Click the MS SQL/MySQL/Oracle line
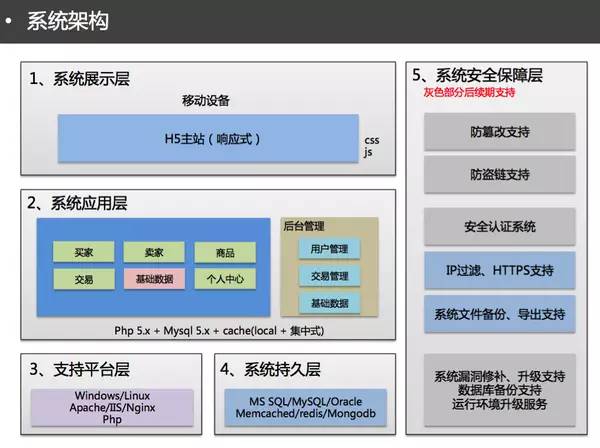This screenshot has height=448, width=600. click(305, 401)
